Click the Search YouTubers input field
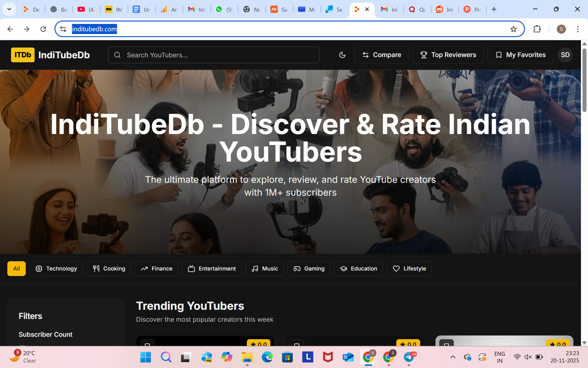This screenshot has width=588, height=368. point(214,55)
